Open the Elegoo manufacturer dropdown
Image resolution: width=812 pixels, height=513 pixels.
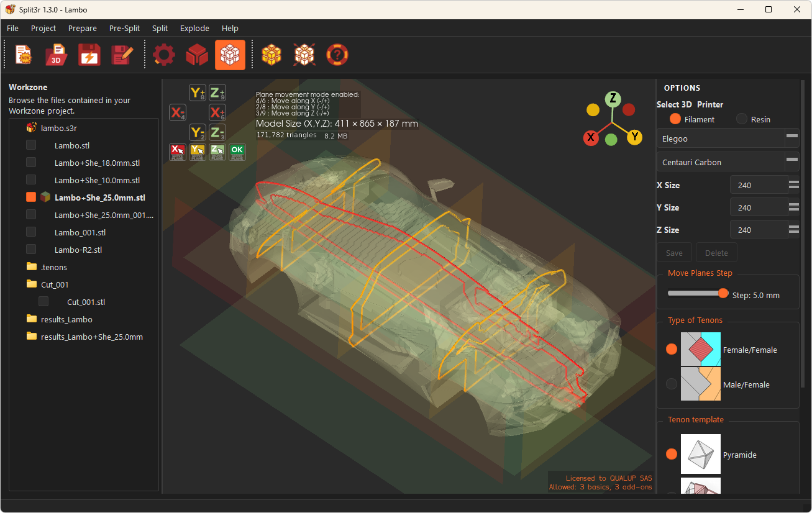point(728,138)
